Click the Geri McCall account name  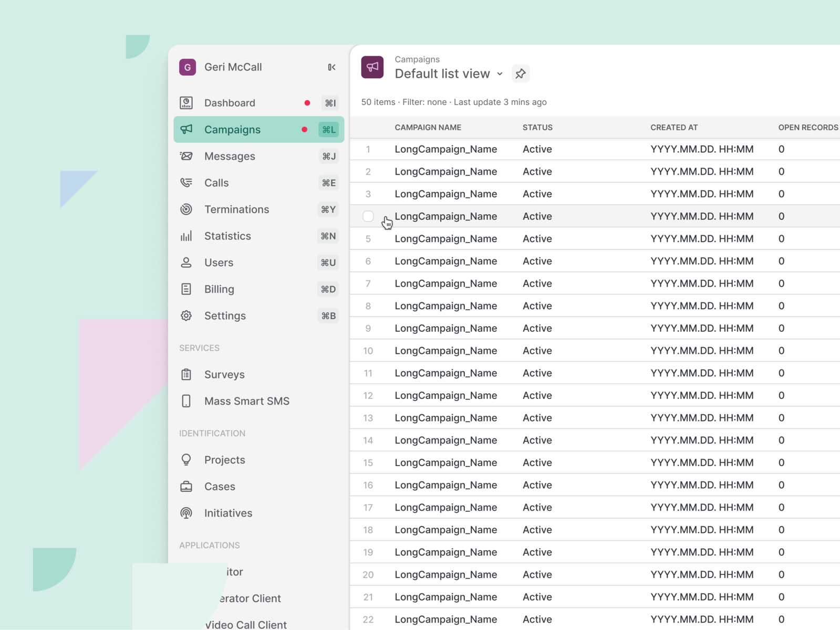[x=233, y=67]
